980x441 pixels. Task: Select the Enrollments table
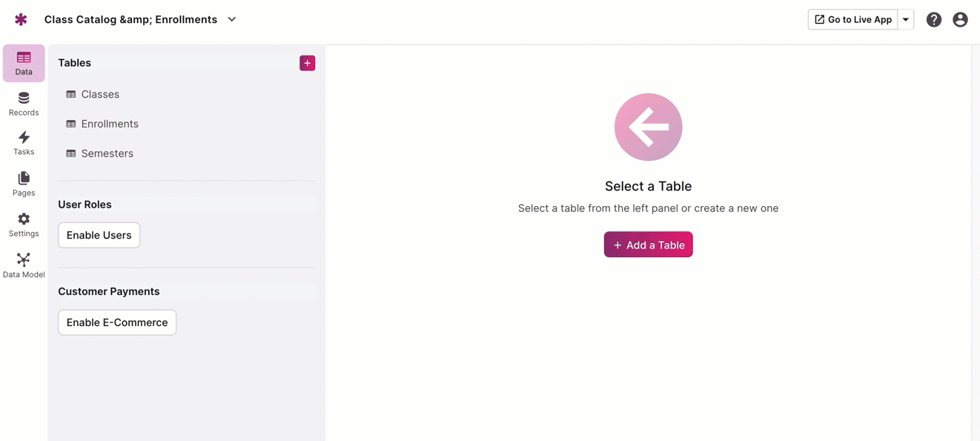pos(110,124)
